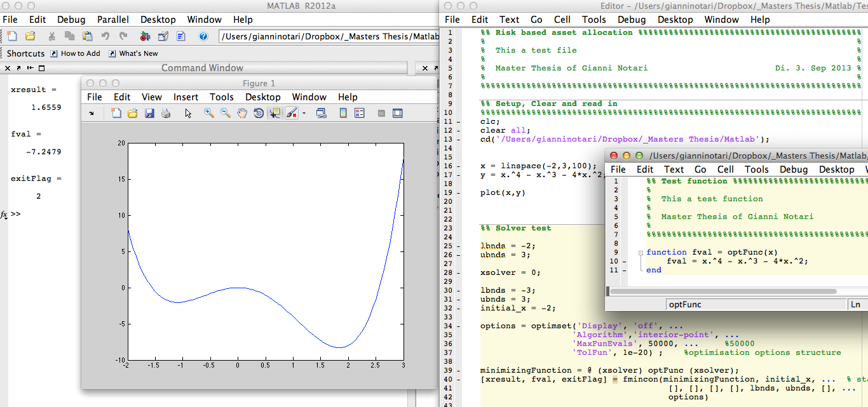Click the Zoom In tool in Figure 1
The image size is (868, 407).
208,113
